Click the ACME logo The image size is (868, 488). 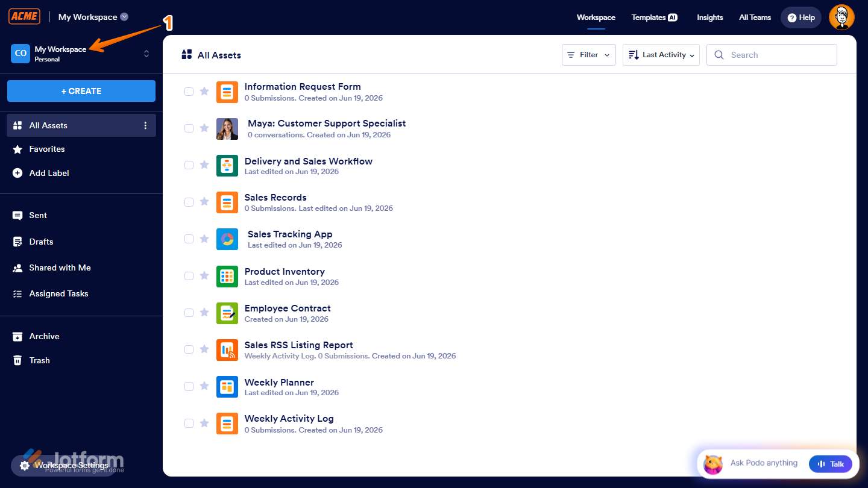click(25, 16)
